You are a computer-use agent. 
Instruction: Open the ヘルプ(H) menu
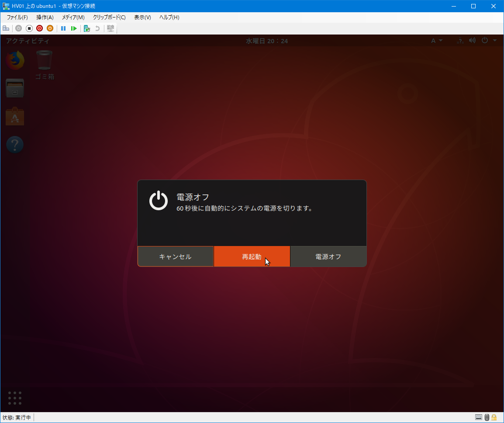[169, 17]
